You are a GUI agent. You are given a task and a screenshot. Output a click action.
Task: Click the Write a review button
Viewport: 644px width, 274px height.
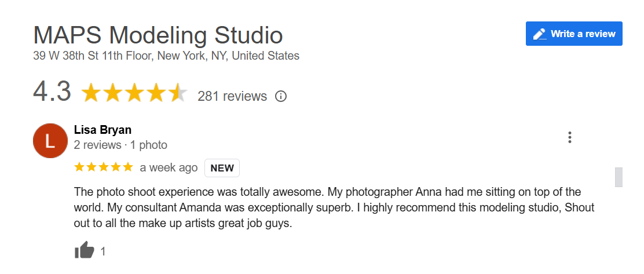(x=574, y=34)
